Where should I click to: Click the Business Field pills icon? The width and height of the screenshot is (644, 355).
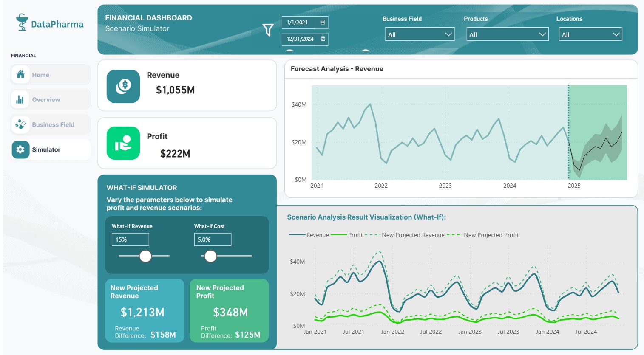pyautogui.click(x=20, y=124)
